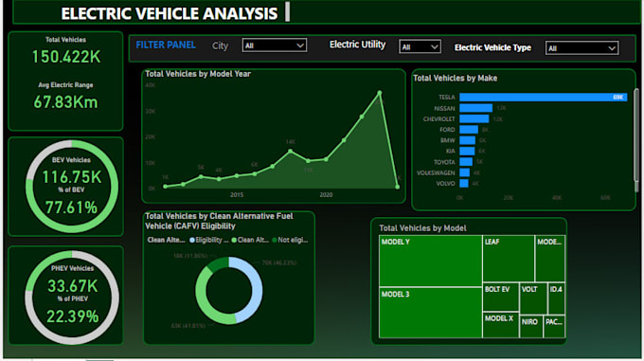Select the NISSAN bar in the make chart
The width and height of the screenshot is (644, 361).
point(475,108)
